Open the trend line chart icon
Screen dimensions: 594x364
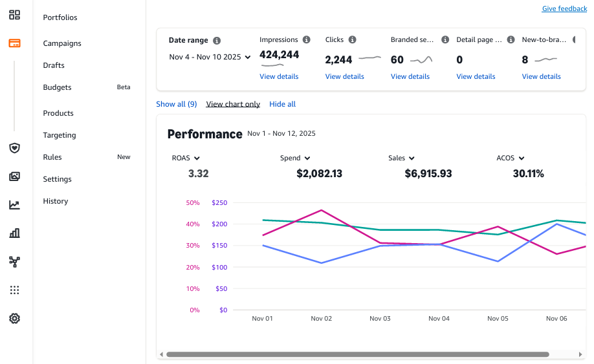[14, 205]
